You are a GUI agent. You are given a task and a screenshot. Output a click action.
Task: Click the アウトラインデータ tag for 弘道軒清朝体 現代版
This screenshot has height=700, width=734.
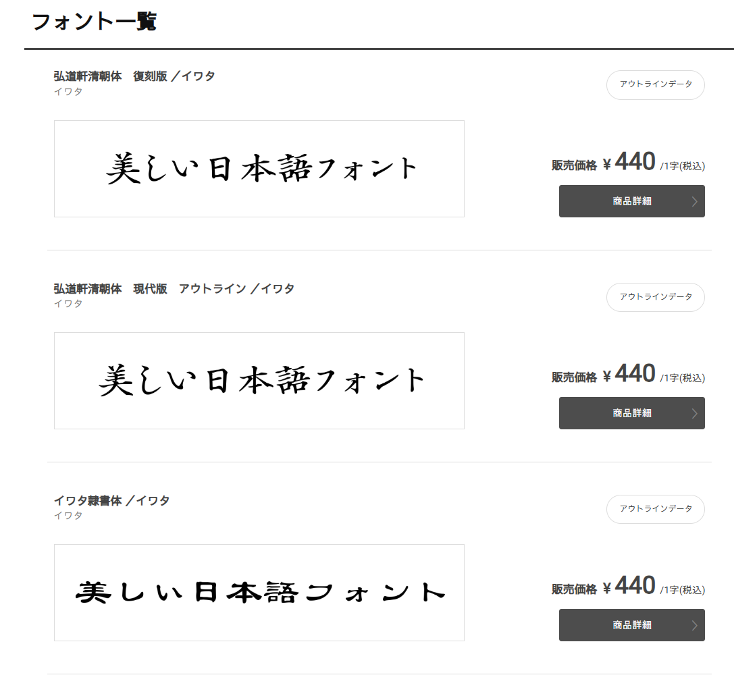click(655, 297)
